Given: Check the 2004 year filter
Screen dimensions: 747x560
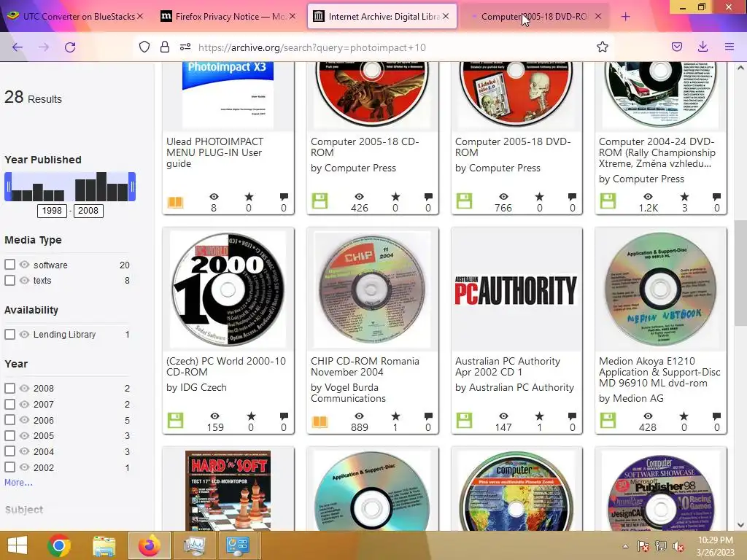Looking at the screenshot, I should pyautogui.click(x=9, y=451).
